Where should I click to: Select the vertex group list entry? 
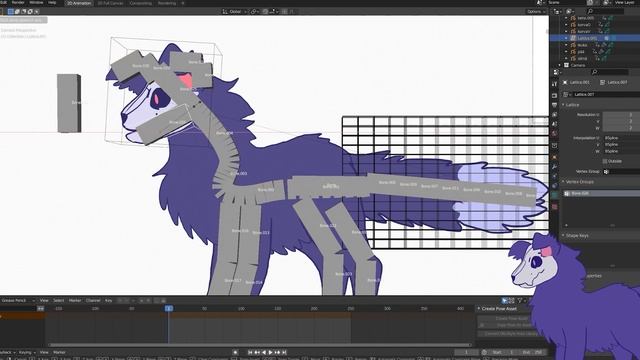[x=602, y=193]
